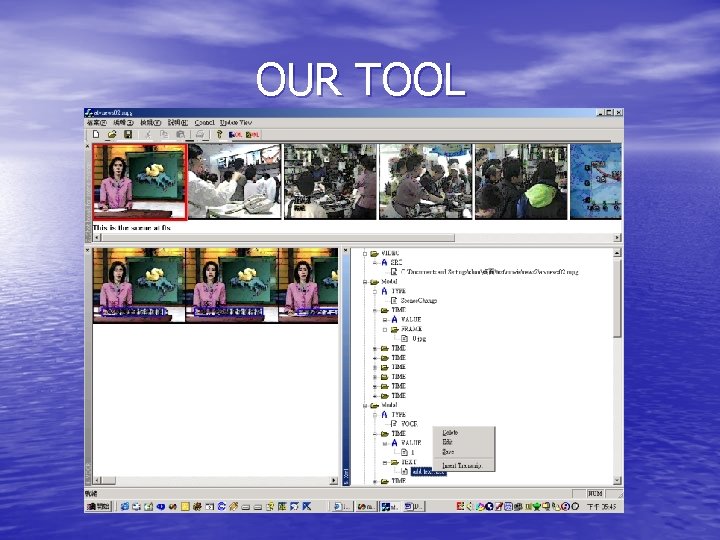Screen dimensions: 720x540
Task: Click the tree pane scrollbar up arrow
Action: 617,253
